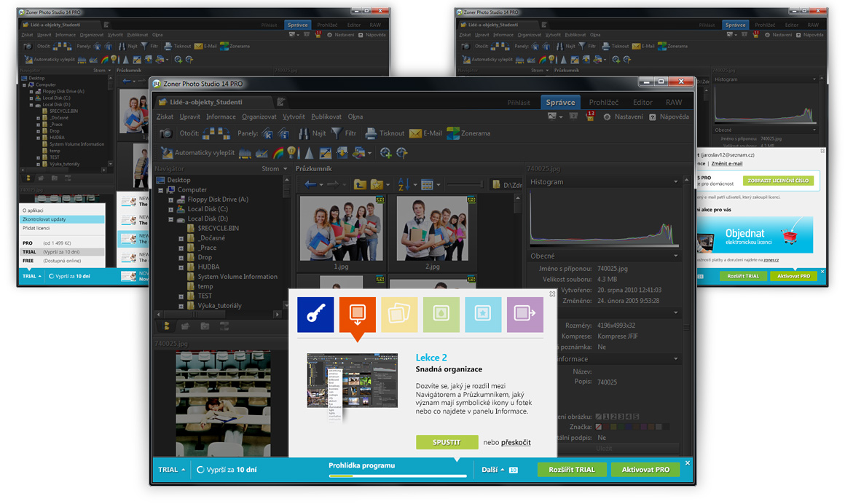Viewport: 845px width, 504px height.
Task: Close the Lekce 2 lesson popup
Action: tap(552, 294)
